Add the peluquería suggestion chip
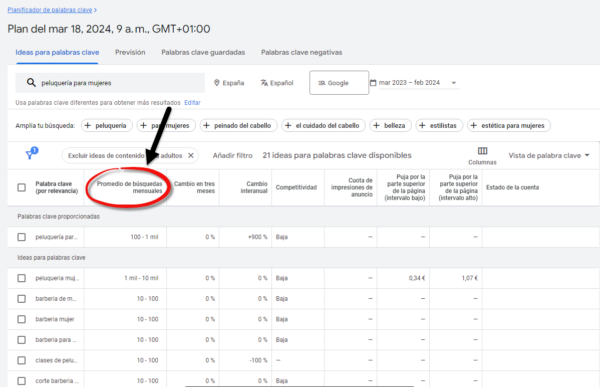Viewport: 600px width, 387px height. pyautogui.click(x=107, y=126)
